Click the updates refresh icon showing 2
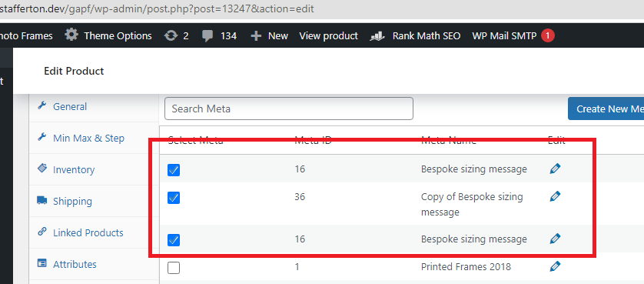This screenshot has width=644, height=284. point(170,36)
